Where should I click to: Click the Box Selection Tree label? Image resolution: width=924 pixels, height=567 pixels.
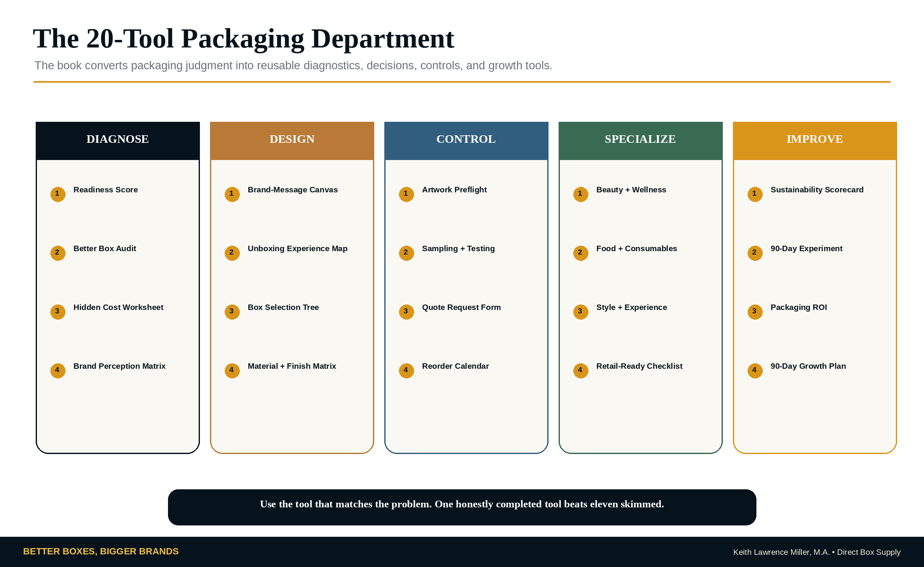[283, 307]
